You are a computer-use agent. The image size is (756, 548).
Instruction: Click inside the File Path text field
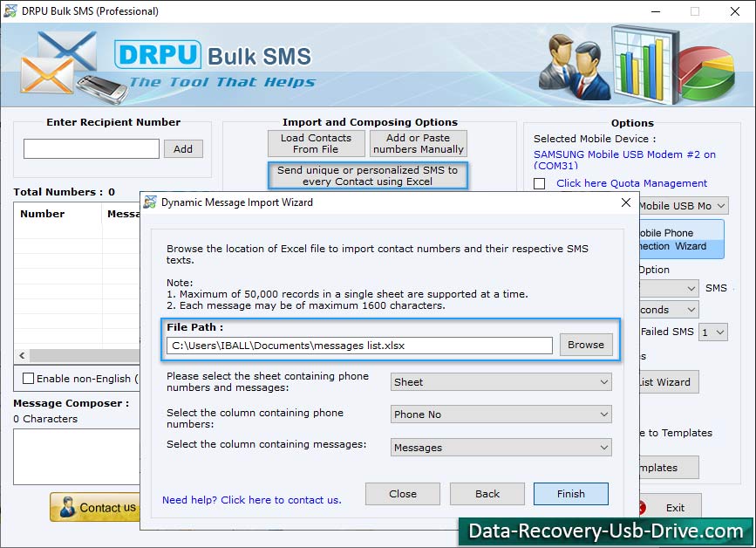359,346
